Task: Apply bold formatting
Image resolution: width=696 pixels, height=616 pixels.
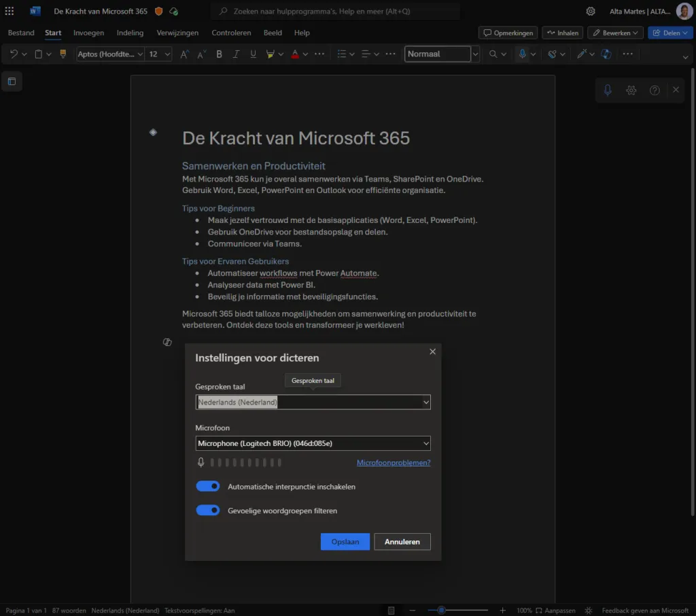Action: [219, 54]
